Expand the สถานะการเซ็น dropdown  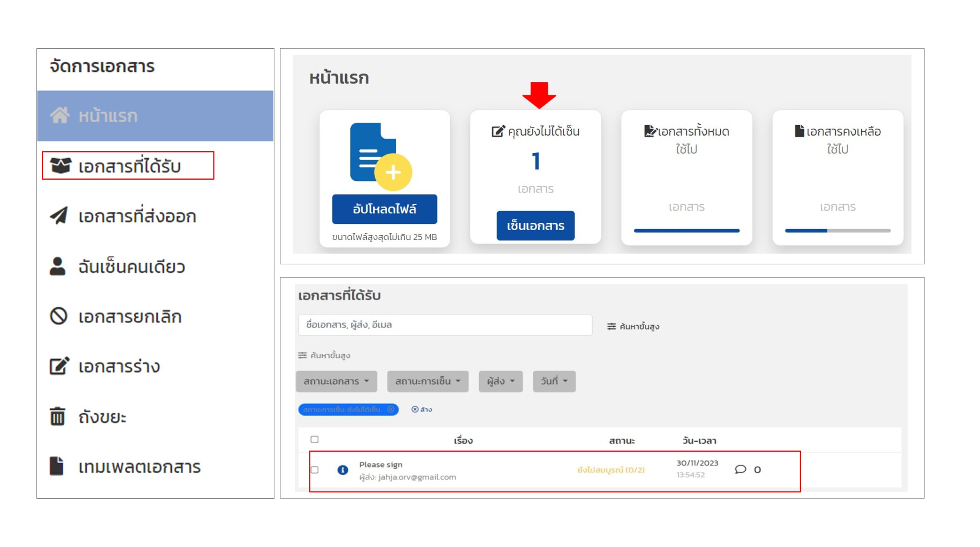coord(428,382)
